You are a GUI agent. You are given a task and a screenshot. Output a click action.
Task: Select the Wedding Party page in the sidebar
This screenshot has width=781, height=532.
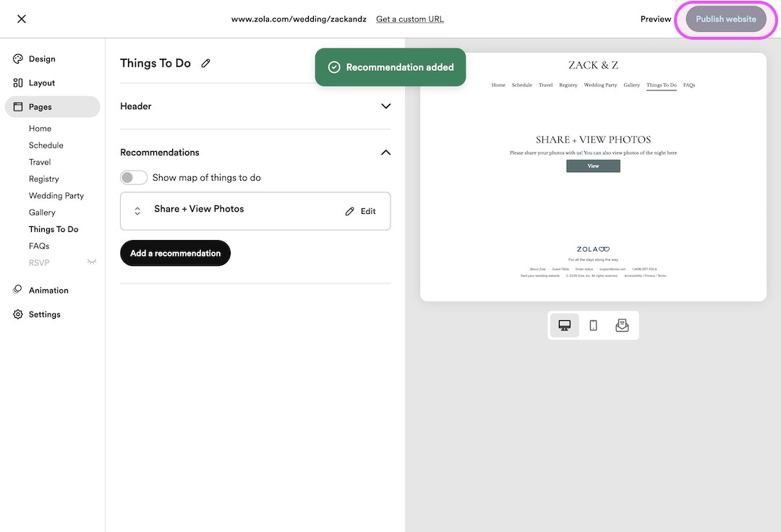click(56, 196)
